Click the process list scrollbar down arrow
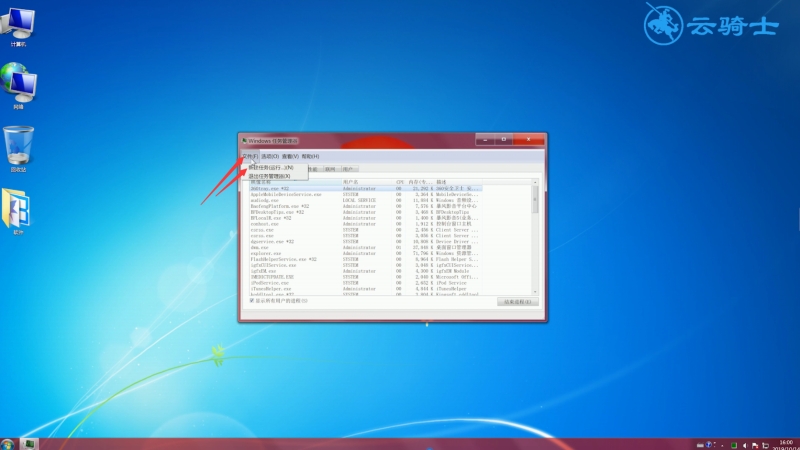Screen dimensions: 800x450 click(x=535, y=292)
